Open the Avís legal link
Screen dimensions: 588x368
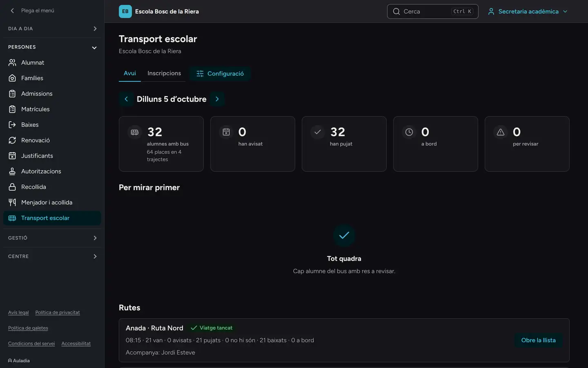pyautogui.click(x=18, y=312)
